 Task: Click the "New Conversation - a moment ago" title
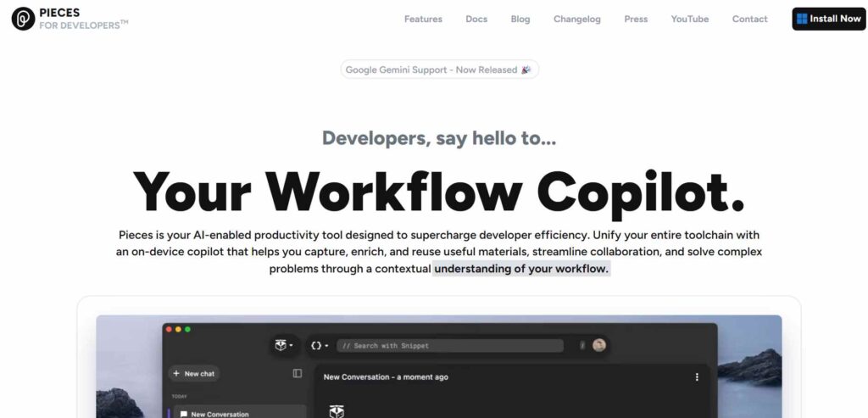(386, 377)
